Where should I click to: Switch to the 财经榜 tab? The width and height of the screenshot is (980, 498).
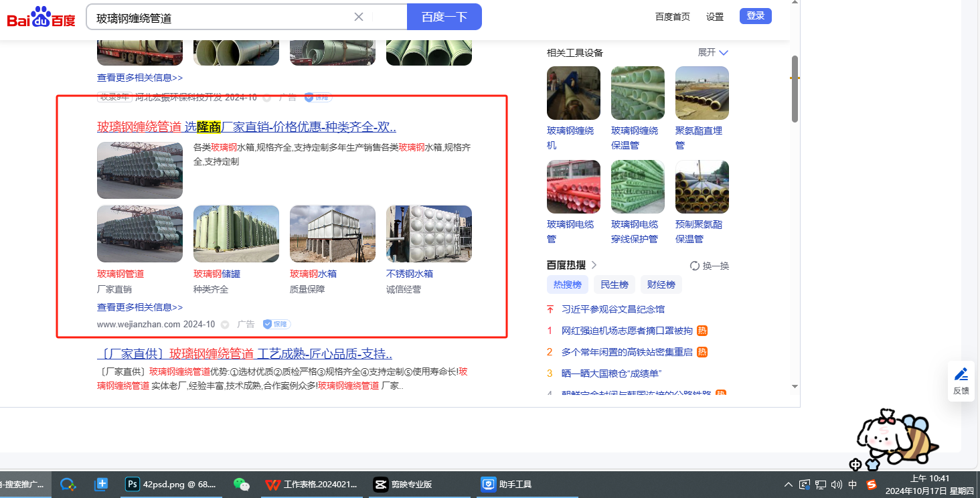[x=661, y=284]
